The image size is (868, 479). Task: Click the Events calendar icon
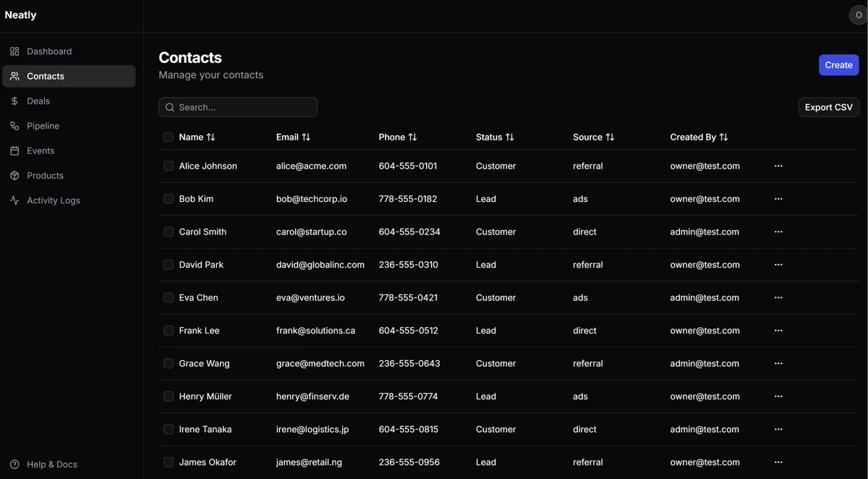[14, 151]
